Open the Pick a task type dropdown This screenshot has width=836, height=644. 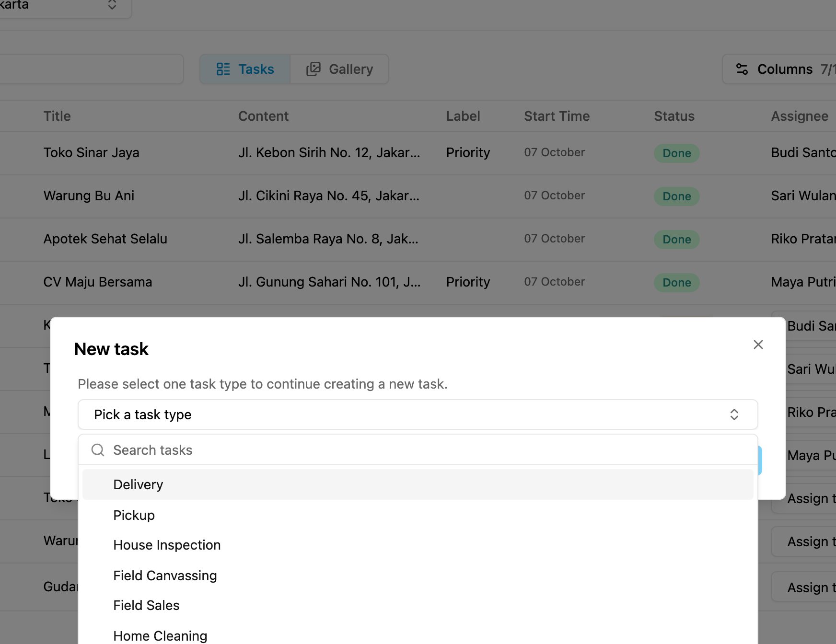tap(418, 414)
